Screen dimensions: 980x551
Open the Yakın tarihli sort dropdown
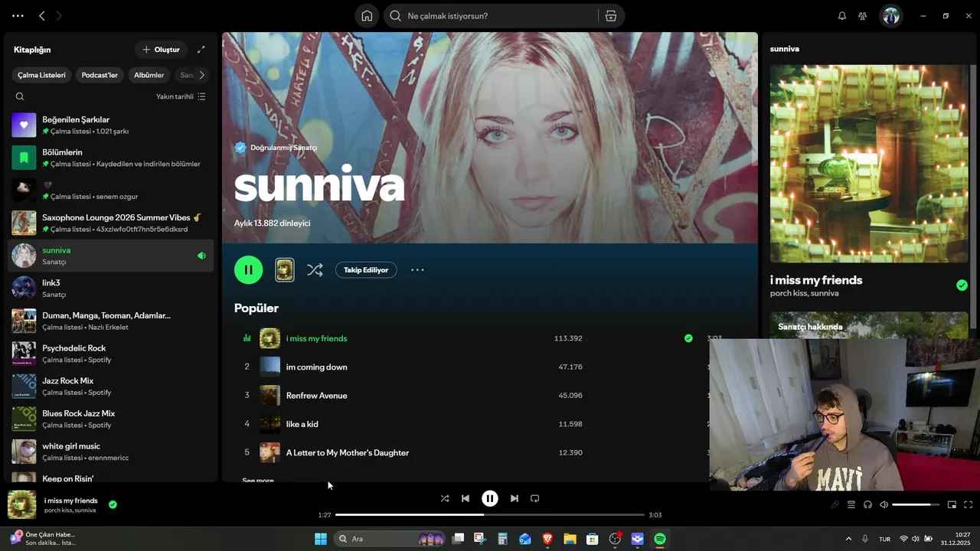[181, 96]
